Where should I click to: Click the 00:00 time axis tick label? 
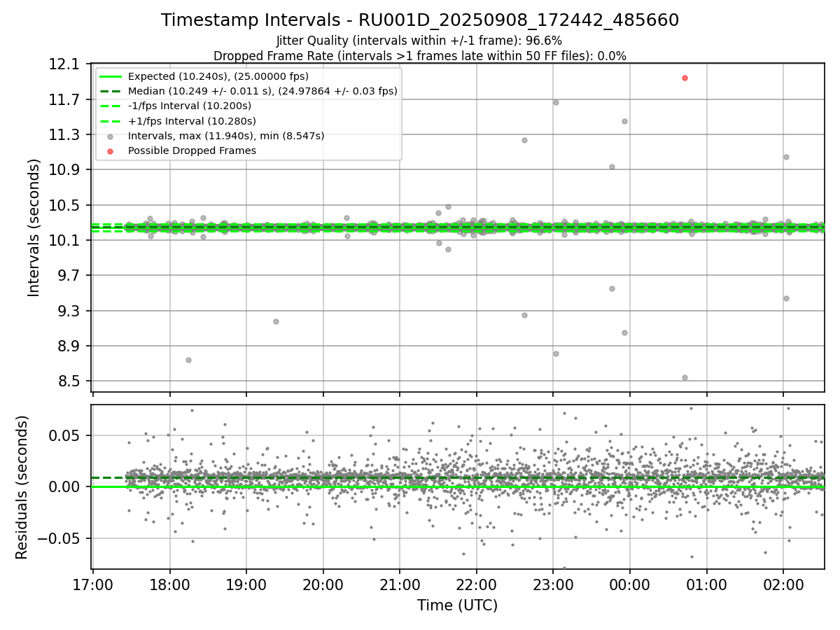point(630,583)
